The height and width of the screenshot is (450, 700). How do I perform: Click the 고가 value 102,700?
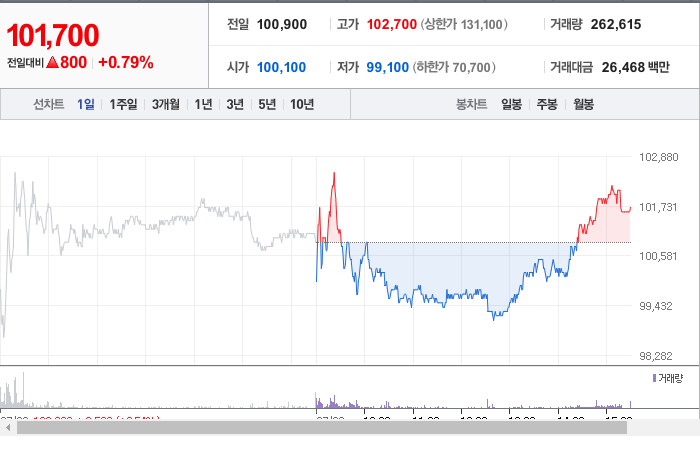pyautogui.click(x=392, y=24)
